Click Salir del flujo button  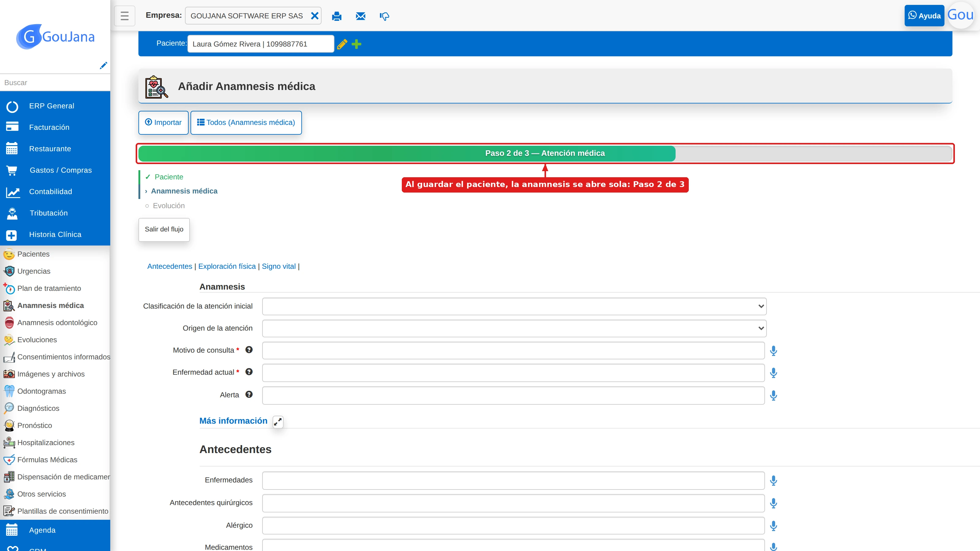pos(164,229)
